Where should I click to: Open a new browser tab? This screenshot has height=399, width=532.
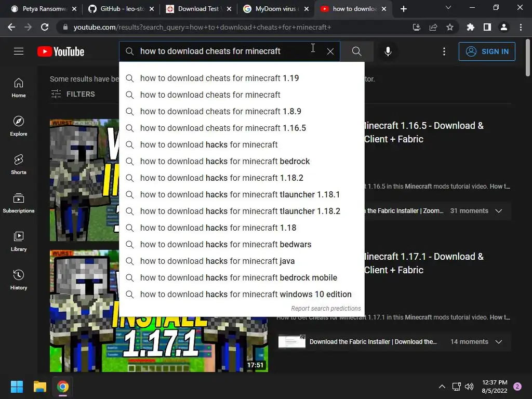click(403, 9)
